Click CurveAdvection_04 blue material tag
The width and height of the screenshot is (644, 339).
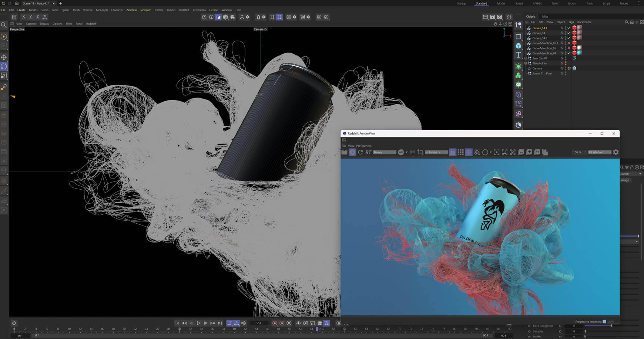(579, 53)
